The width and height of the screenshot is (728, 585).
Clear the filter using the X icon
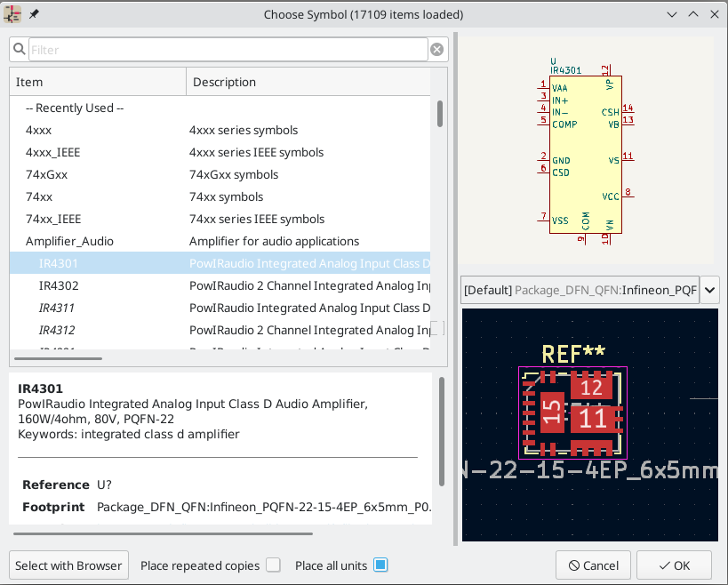(436, 49)
